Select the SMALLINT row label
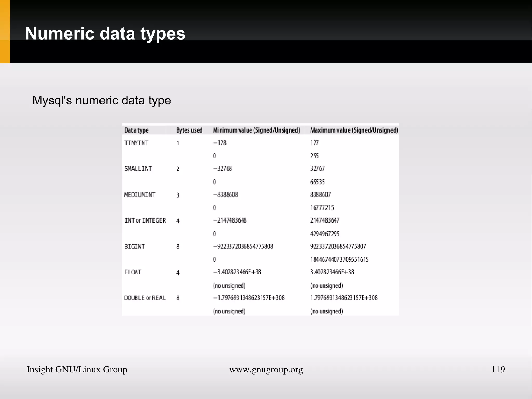 coord(138,169)
